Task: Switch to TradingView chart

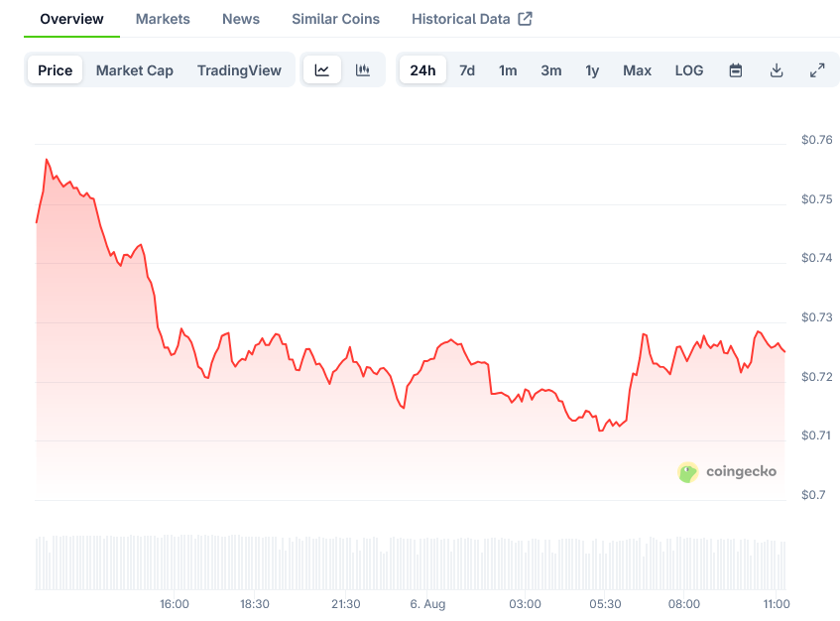Action: pos(239,70)
